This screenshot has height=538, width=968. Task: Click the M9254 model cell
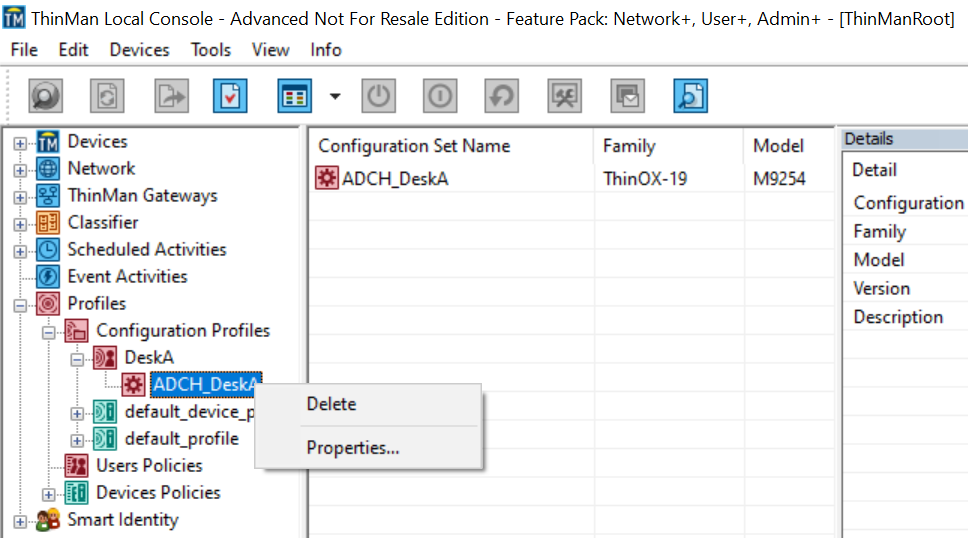(779, 179)
